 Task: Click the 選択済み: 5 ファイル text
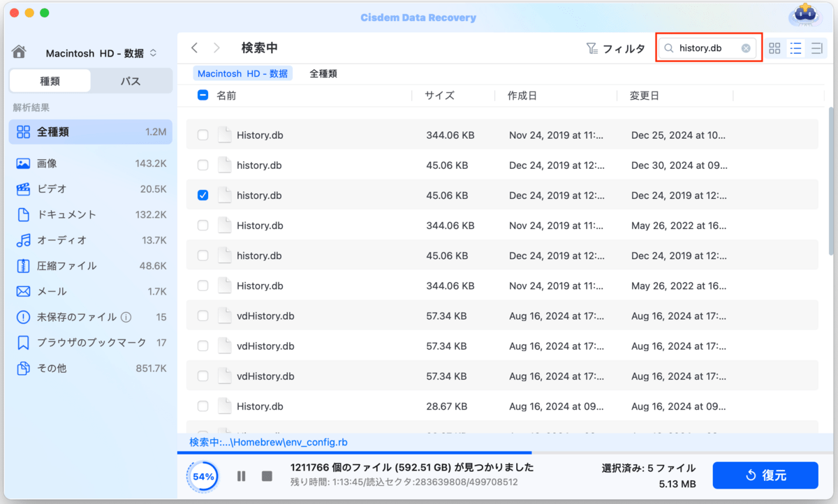649,468
